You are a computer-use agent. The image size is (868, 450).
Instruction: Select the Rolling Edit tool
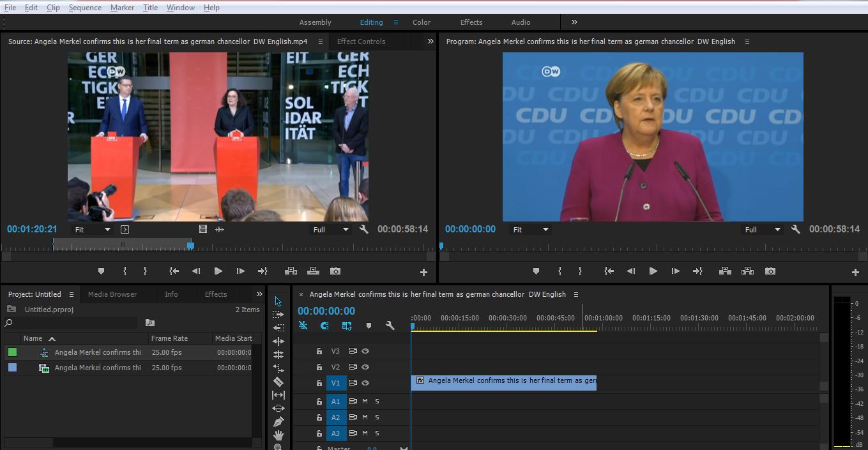click(x=278, y=354)
